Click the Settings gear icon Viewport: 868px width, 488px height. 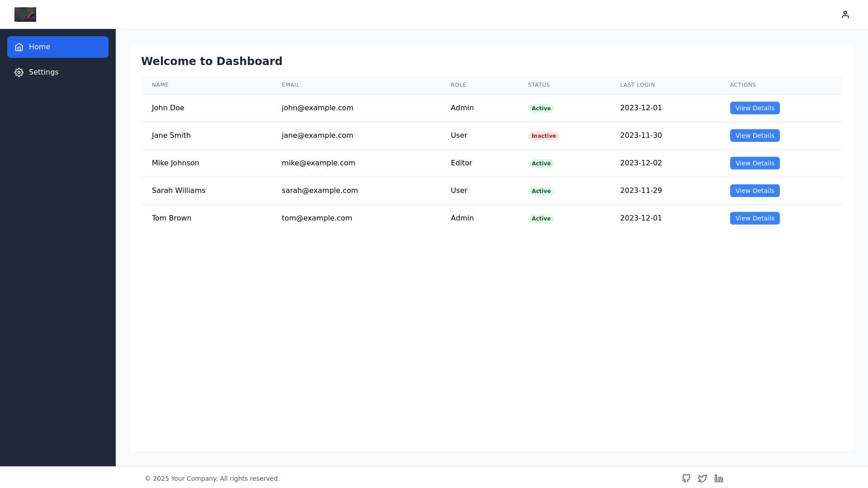point(19,72)
